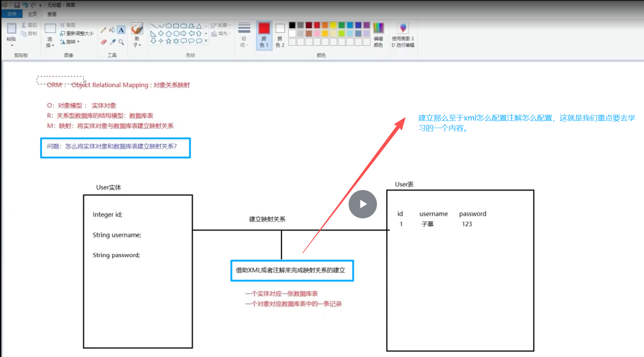Pick the pink color swatch
Image resolution: width=644 pixels, height=357 pixels.
pos(317,33)
